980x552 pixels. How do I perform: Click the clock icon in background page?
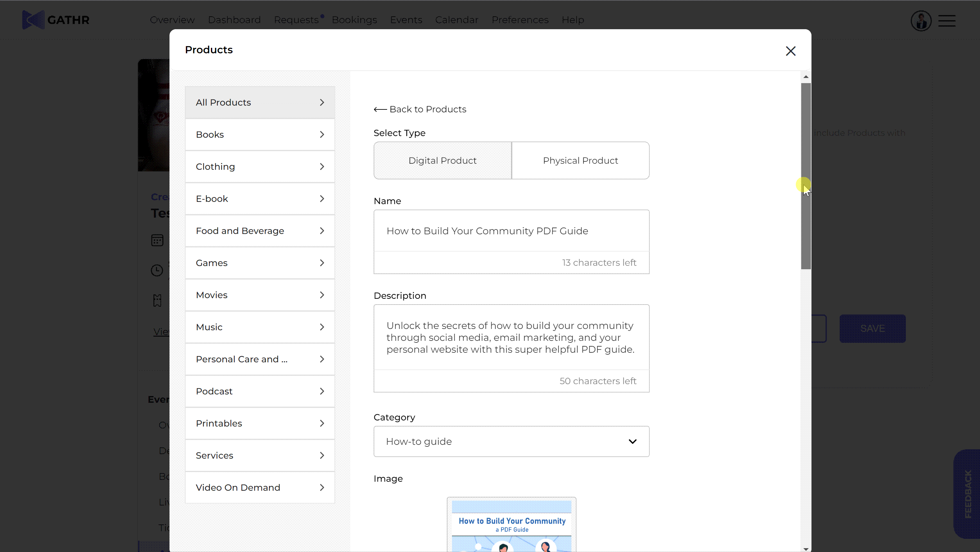[x=157, y=270]
